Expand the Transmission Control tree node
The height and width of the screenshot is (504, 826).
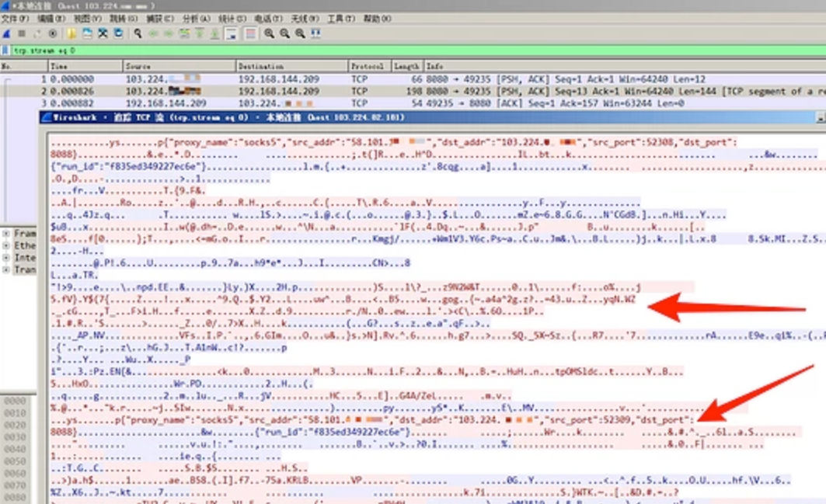point(6,269)
